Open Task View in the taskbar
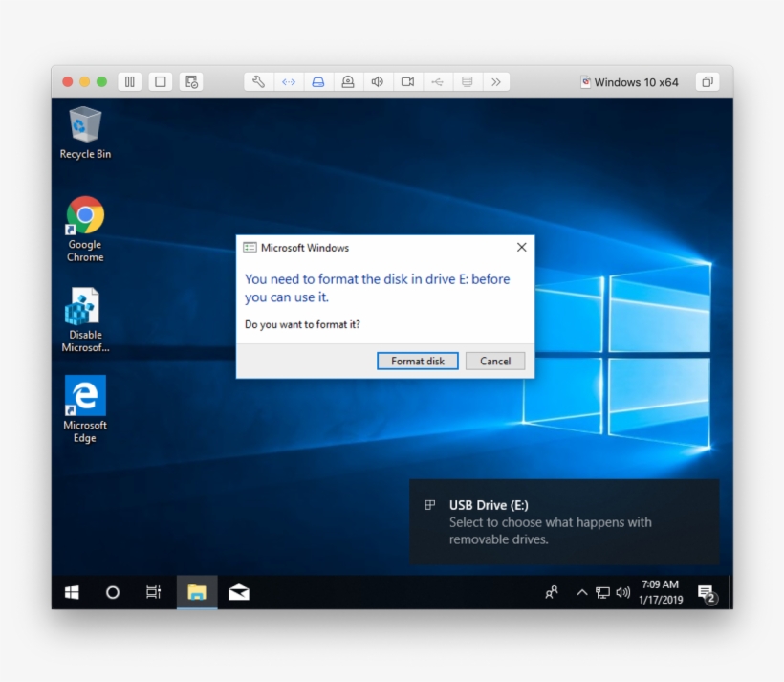 (154, 592)
